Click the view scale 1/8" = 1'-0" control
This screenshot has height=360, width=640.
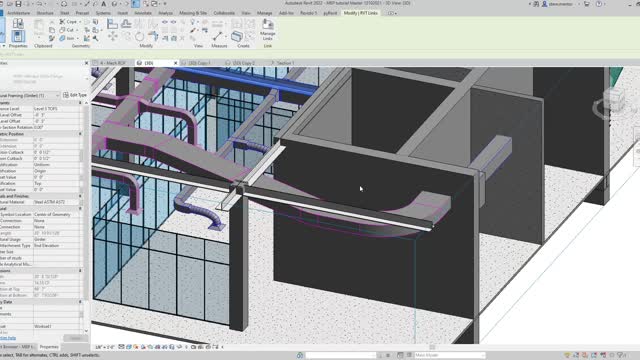pyautogui.click(x=105, y=347)
